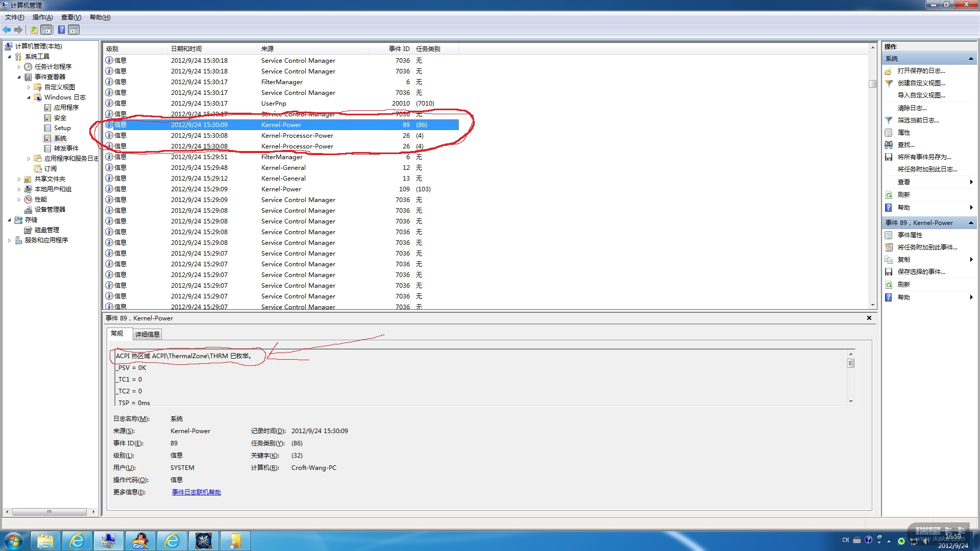
Task: Open the View submenu arrow in actions
Action: pos(971,182)
